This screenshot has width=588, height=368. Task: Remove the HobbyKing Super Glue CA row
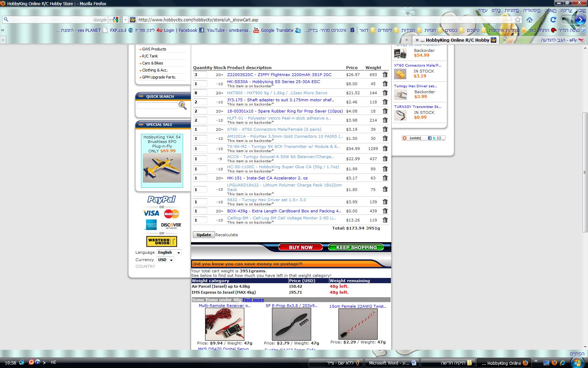(x=385, y=169)
